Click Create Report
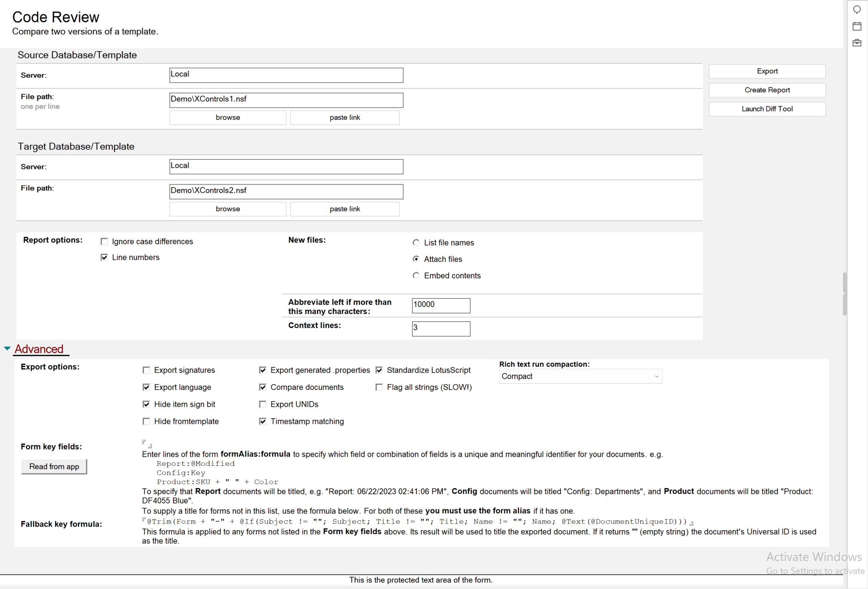Screen dimensions: 868x589 pyautogui.click(x=767, y=90)
